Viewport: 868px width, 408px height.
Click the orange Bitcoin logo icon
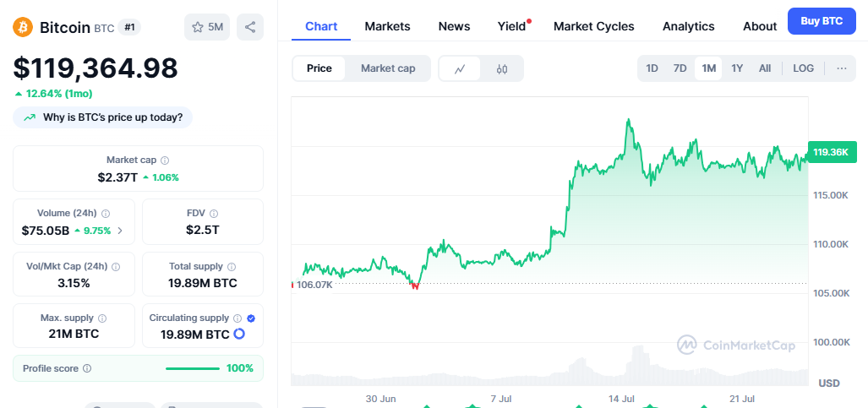point(23,26)
